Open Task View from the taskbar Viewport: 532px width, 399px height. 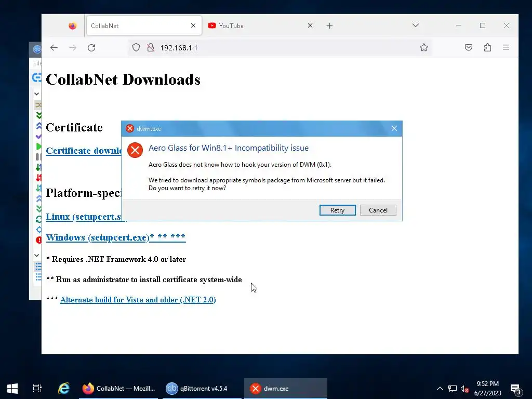coord(37,389)
